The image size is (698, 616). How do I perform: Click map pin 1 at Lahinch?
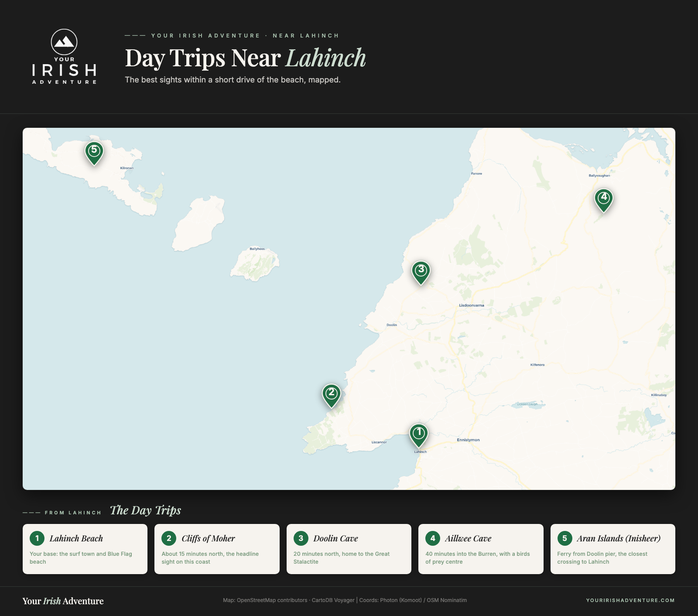419,435
